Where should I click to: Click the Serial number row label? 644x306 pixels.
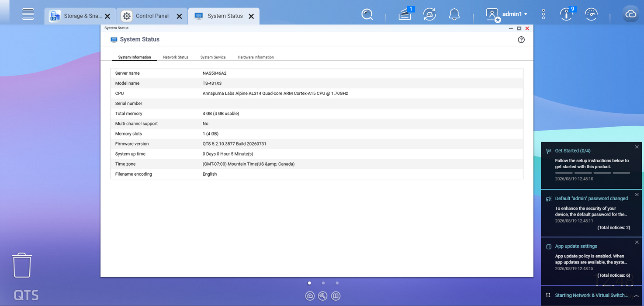click(x=129, y=103)
